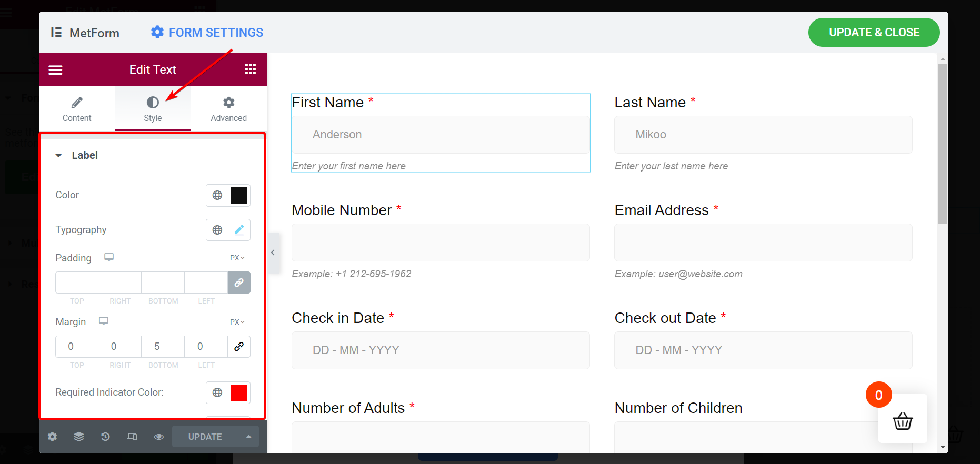The width and height of the screenshot is (980, 464).
Task: Expand save options arrow beside UPDATE
Action: [x=249, y=437]
